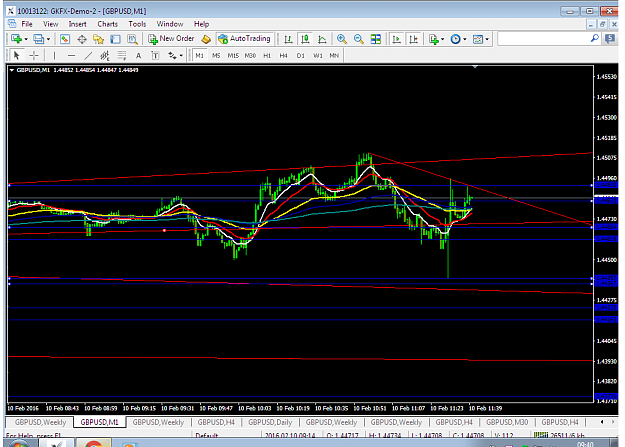
Task: Click inside the toolbar search field
Action: tap(543, 39)
